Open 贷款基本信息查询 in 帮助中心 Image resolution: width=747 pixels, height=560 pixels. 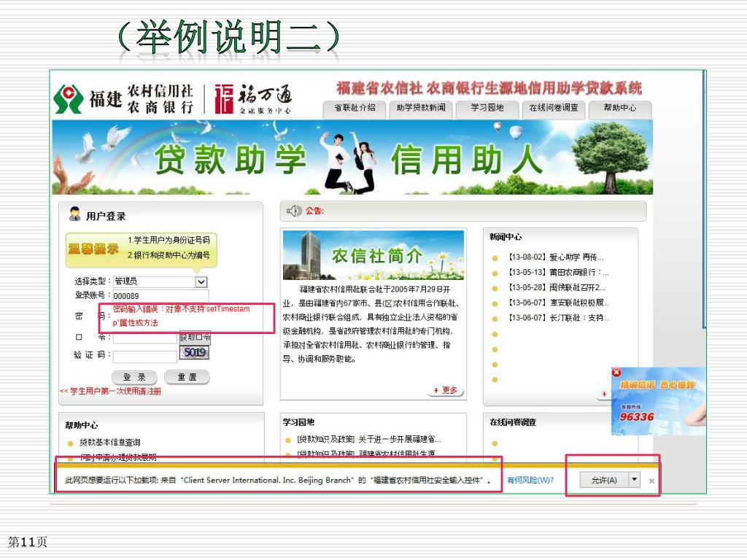point(110,443)
